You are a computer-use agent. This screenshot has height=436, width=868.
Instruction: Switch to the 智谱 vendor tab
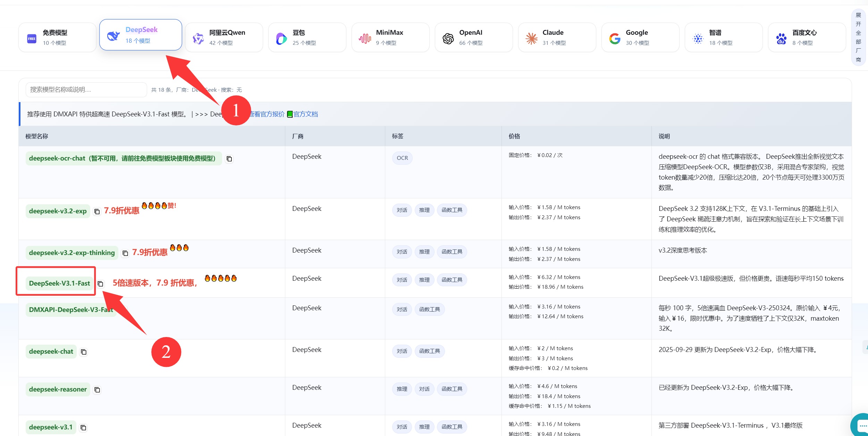point(724,38)
